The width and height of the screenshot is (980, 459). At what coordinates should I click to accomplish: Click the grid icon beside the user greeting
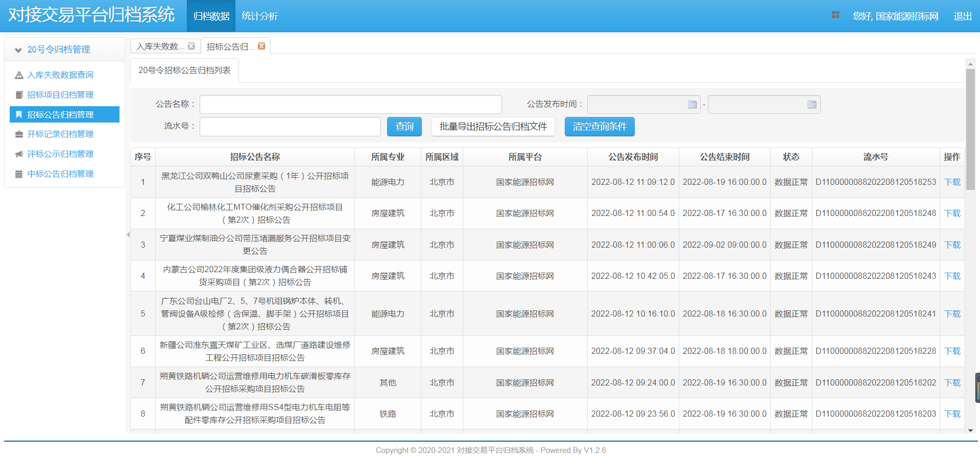(x=835, y=15)
